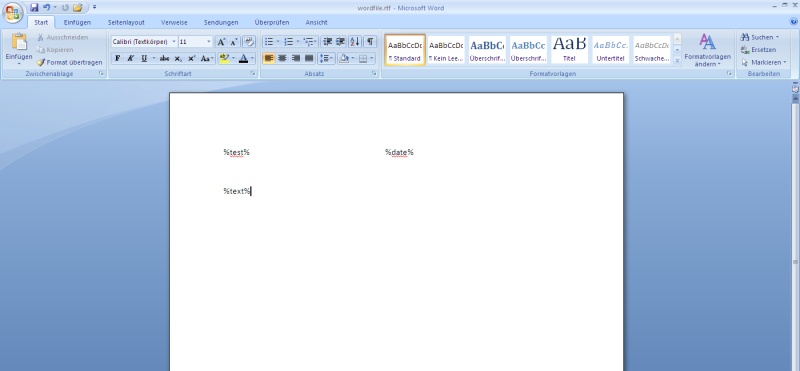Apply the Schwache Hervorhebung style
Viewport: 800px width, 371px height.
tap(652, 50)
